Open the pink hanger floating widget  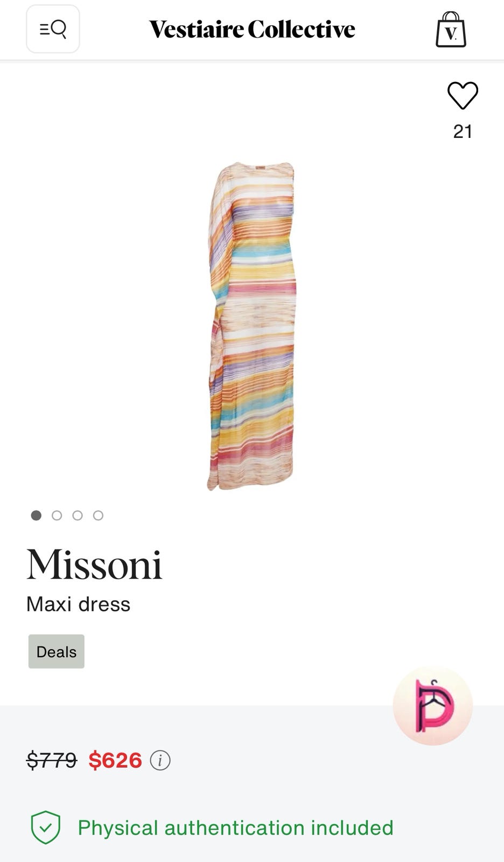point(433,706)
